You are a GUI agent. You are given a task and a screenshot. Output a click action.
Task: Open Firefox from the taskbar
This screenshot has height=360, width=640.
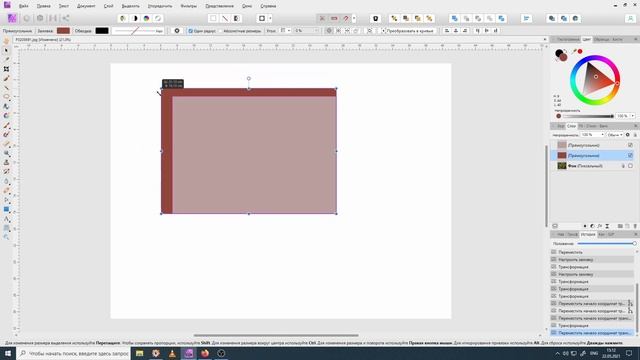[205, 353]
